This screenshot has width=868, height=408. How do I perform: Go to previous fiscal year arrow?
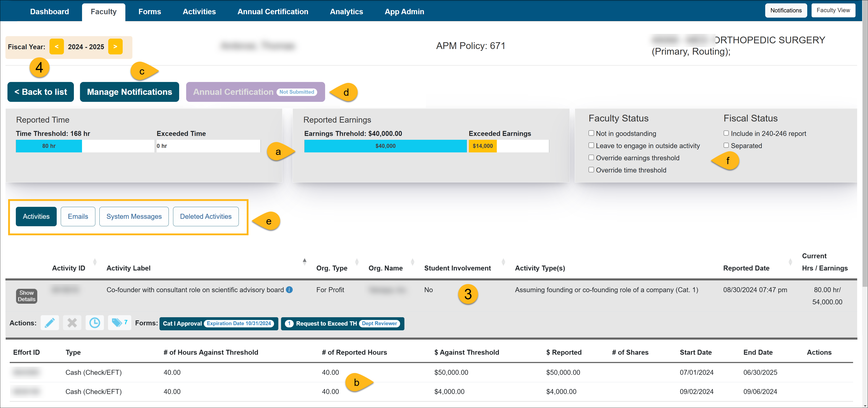click(x=57, y=47)
